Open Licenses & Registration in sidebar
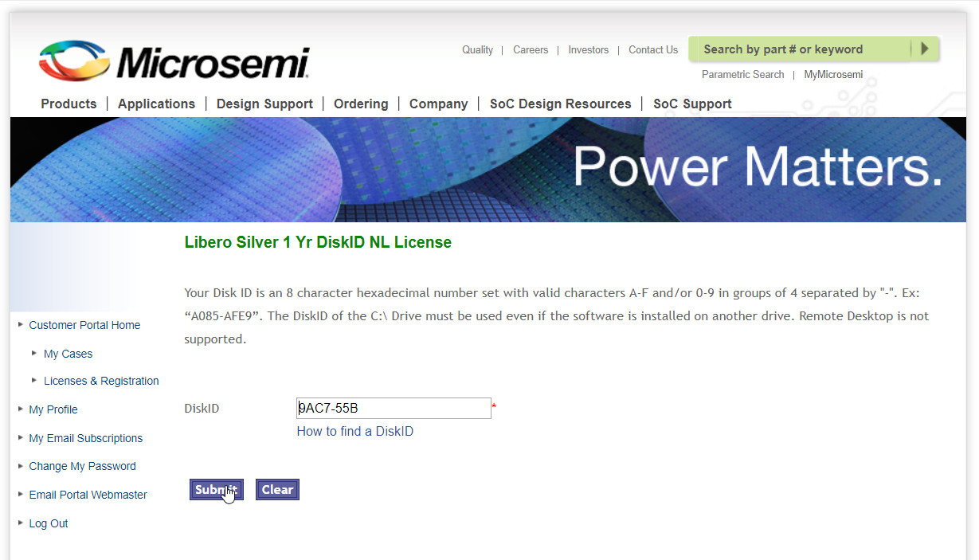 pos(101,381)
